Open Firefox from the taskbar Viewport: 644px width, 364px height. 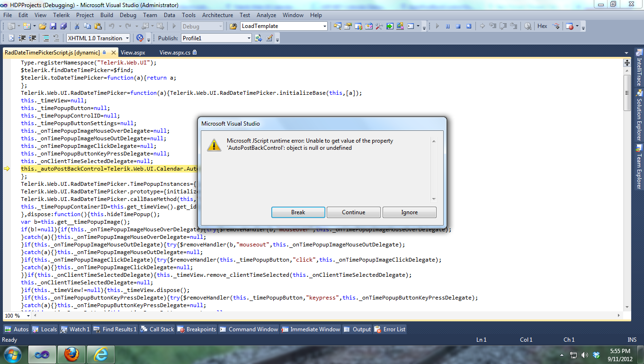(x=72, y=355)
